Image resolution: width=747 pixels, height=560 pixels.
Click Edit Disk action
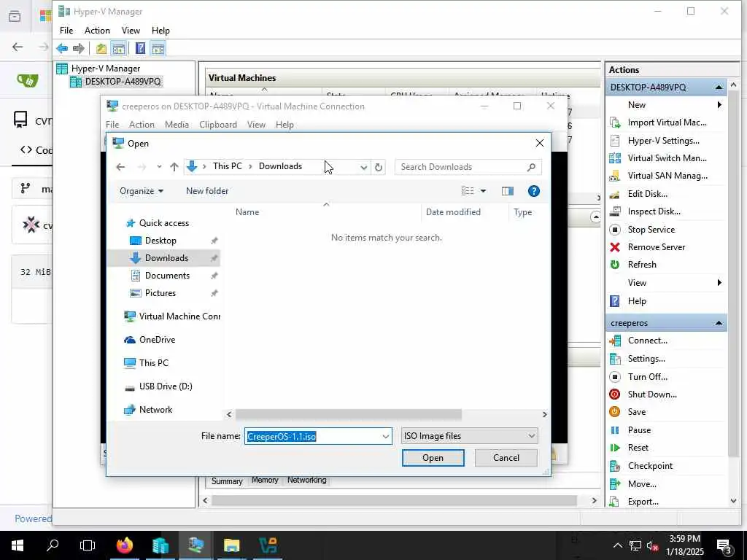(x=647, y=194)
